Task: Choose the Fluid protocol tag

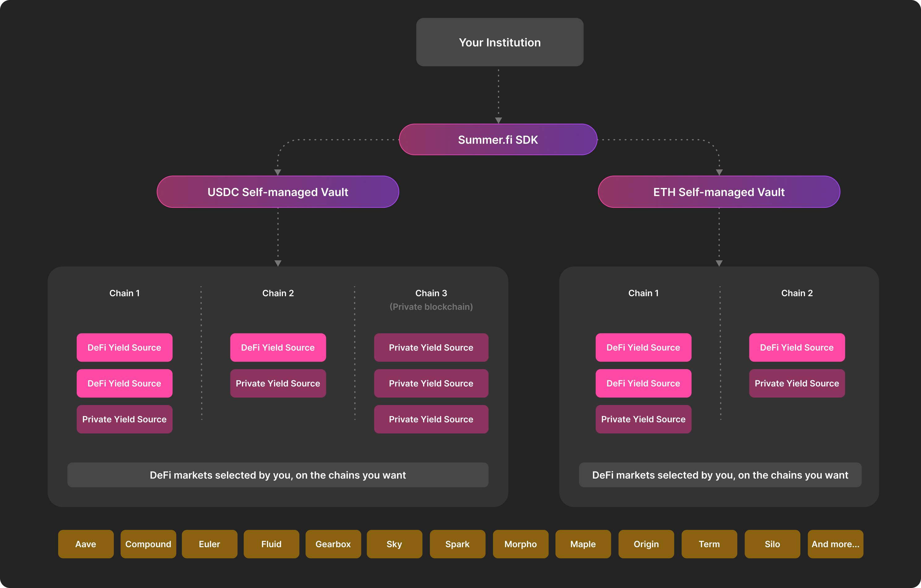Action: pos(271,544)
